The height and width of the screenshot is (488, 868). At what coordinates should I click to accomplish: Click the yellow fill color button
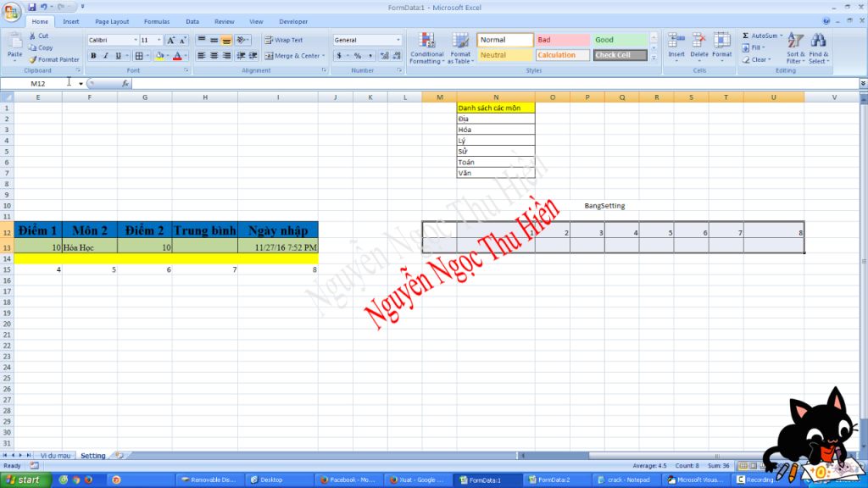pyautogui.click(x=159, y=56)
